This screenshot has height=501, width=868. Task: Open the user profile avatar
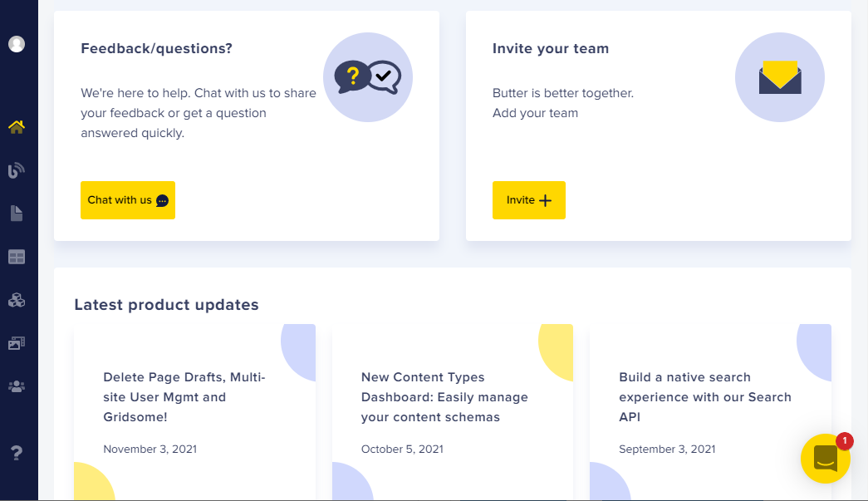17,44
